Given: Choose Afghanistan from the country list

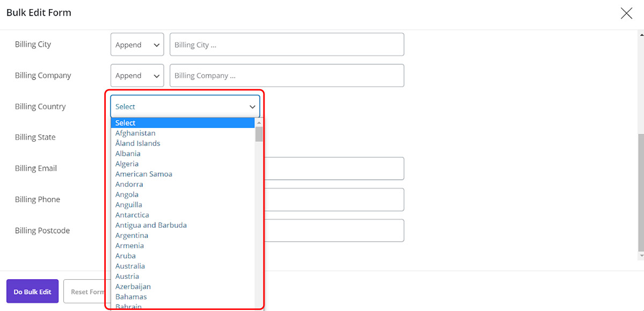Looking at the screenshot, I should point(135,133).
